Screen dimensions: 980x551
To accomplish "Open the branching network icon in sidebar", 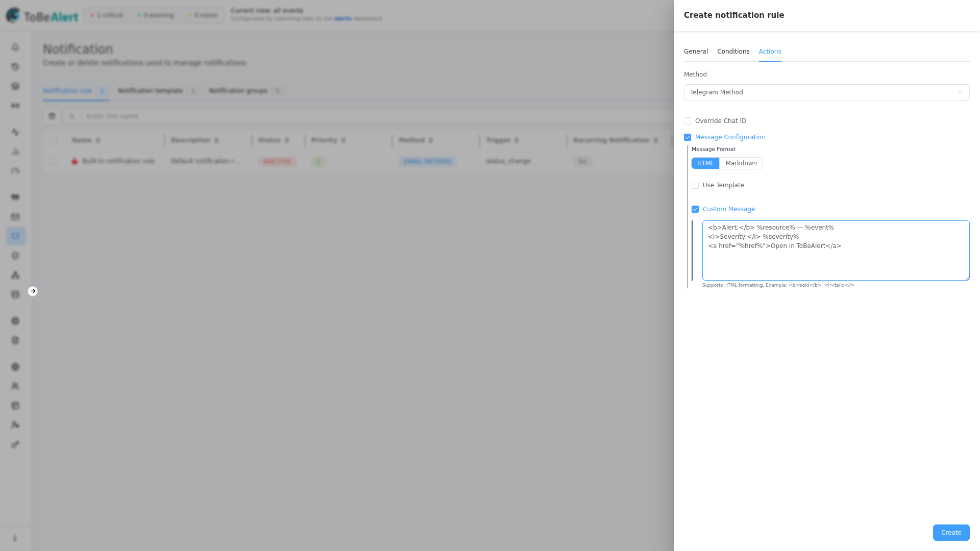I will pyautogui.click(x=15, y=275).
